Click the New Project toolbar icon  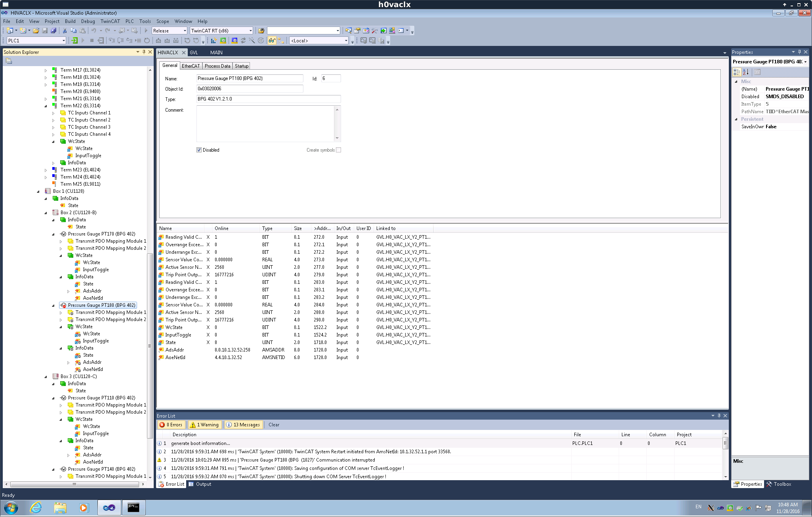[10, 30]
